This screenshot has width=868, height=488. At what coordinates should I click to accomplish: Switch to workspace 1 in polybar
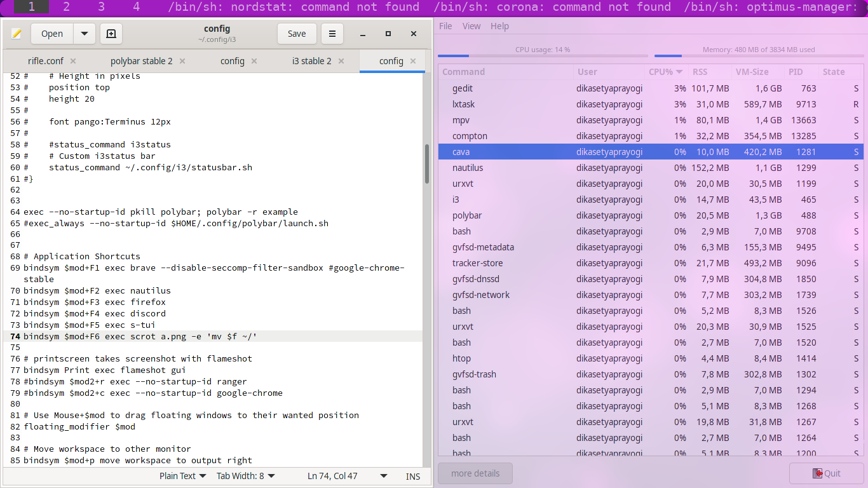[31, 8]
